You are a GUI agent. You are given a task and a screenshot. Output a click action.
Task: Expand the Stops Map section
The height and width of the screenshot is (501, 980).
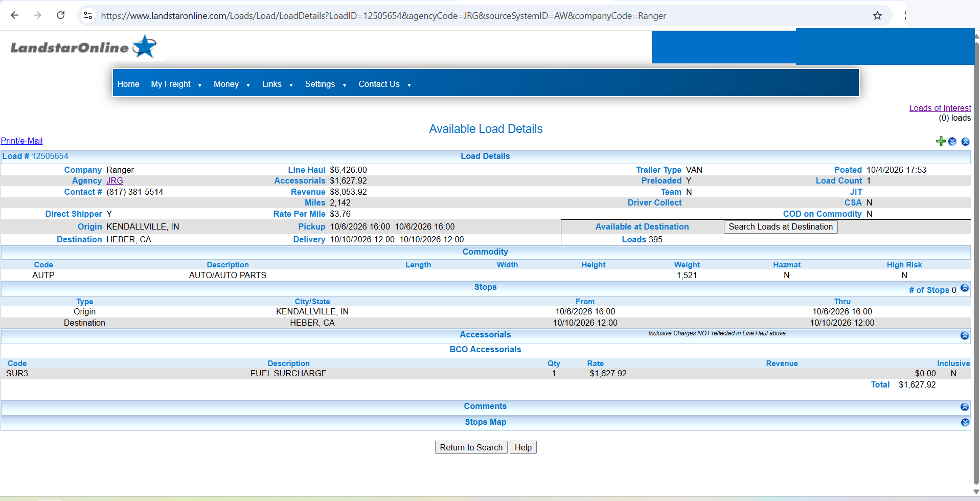(x=965, y=422)
